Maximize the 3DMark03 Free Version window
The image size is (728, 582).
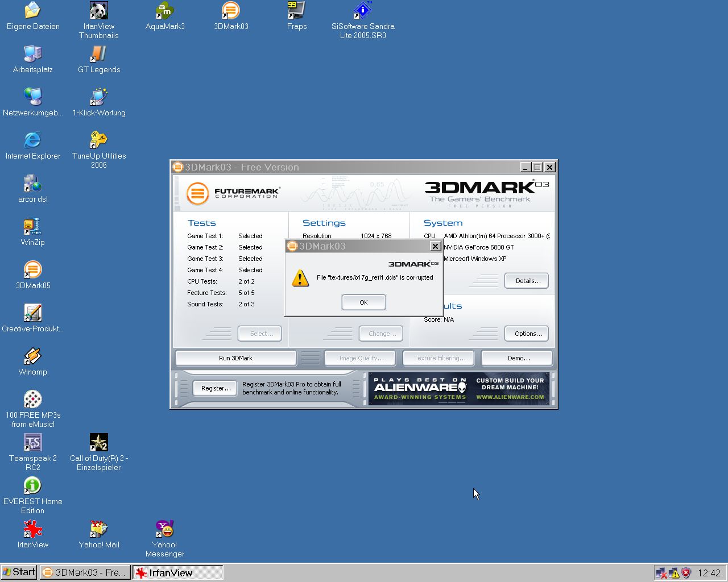point(537,167)
